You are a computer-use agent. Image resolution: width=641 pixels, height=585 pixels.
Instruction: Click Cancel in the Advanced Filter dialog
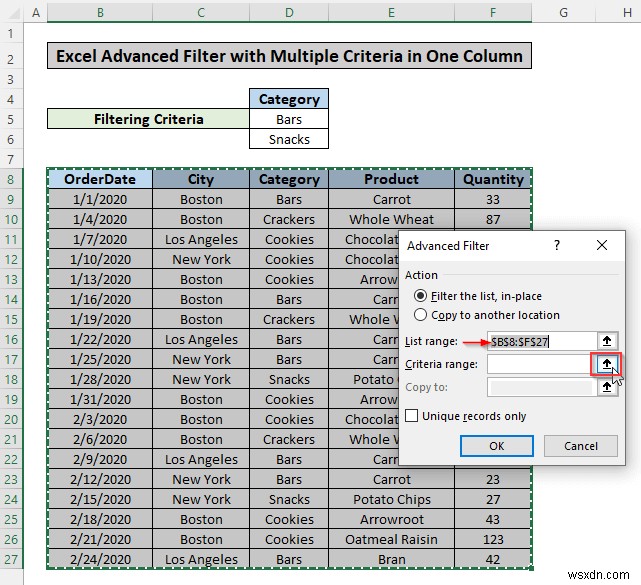tap(580, 446)
